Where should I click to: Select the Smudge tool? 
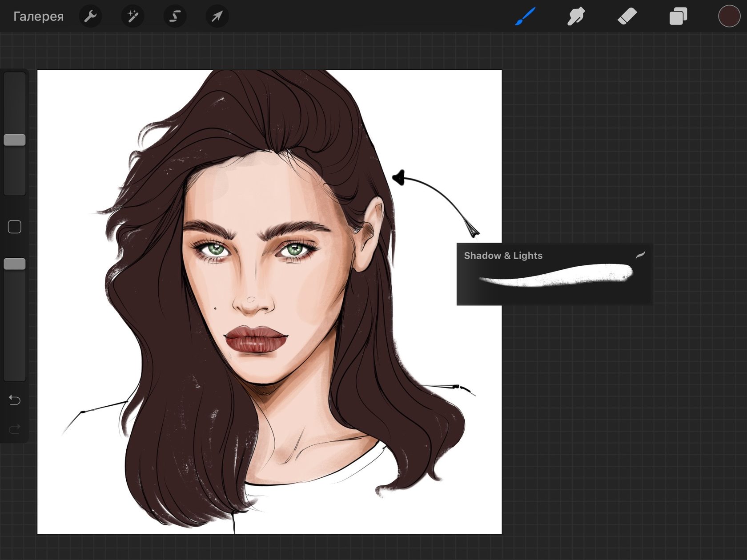(576, 16)
